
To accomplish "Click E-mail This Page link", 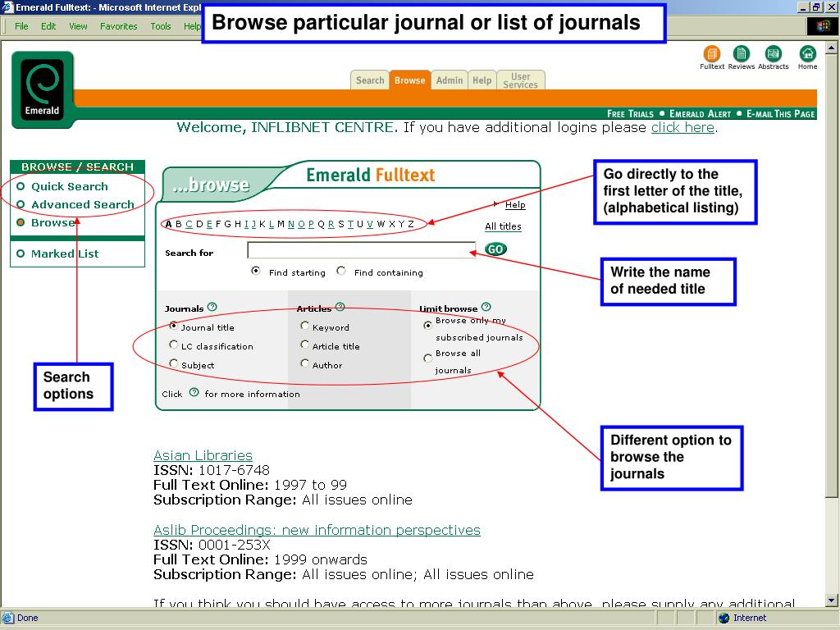I will 781,113.
